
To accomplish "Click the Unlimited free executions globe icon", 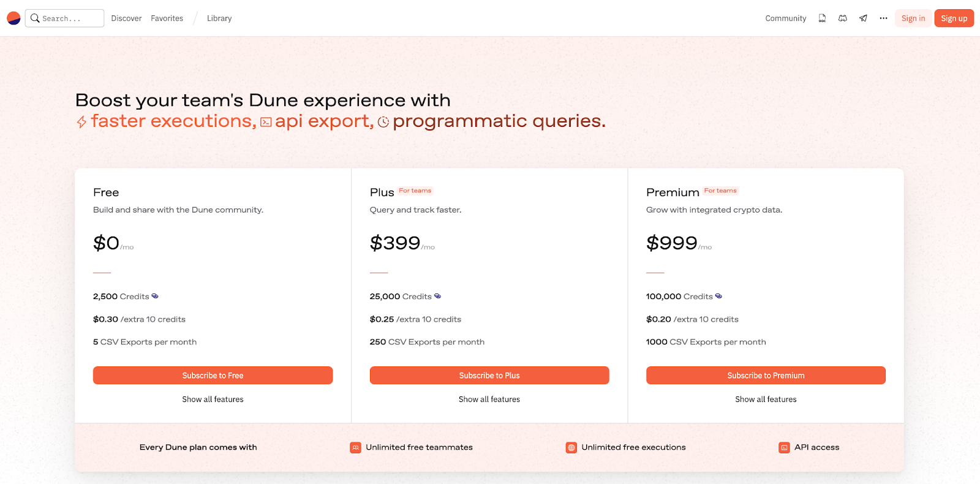I will coord(571,447).
